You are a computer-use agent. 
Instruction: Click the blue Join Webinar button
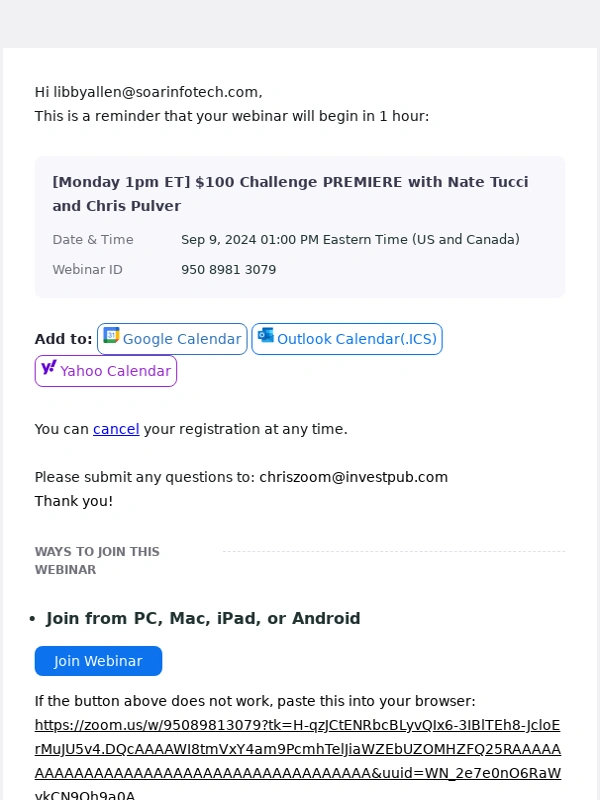[x=98, y=661]
